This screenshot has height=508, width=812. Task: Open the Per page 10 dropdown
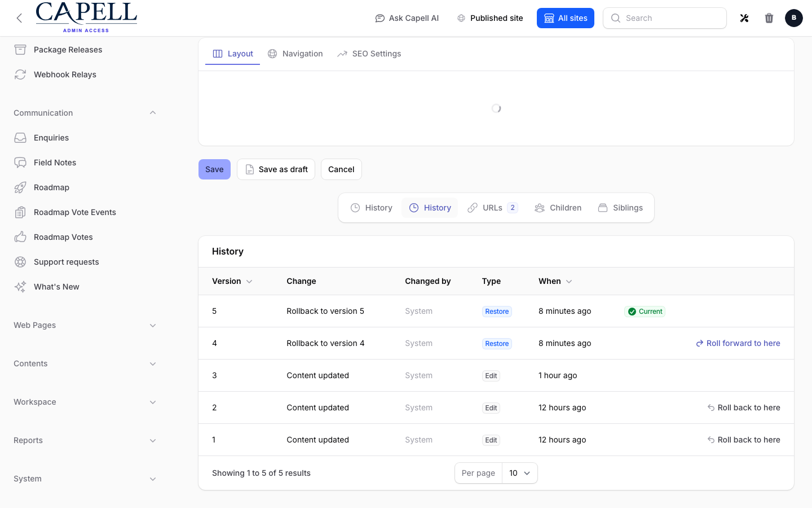(519, 473)
